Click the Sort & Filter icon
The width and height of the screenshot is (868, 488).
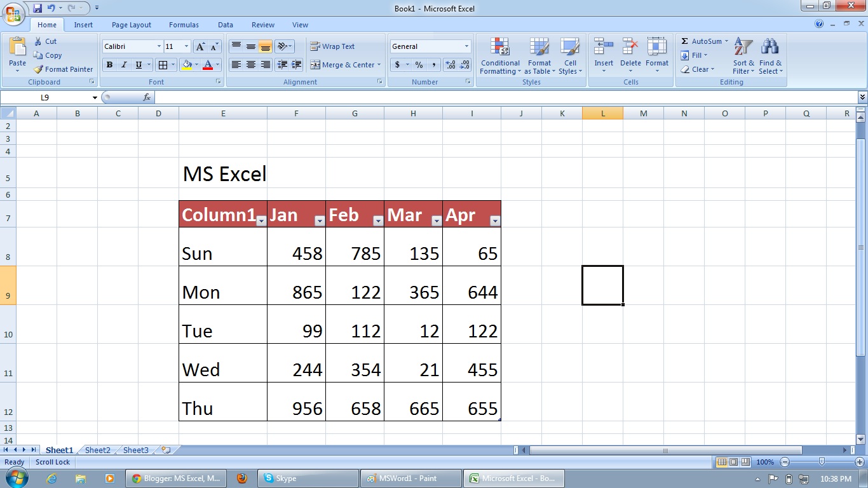tap(743, 48)
